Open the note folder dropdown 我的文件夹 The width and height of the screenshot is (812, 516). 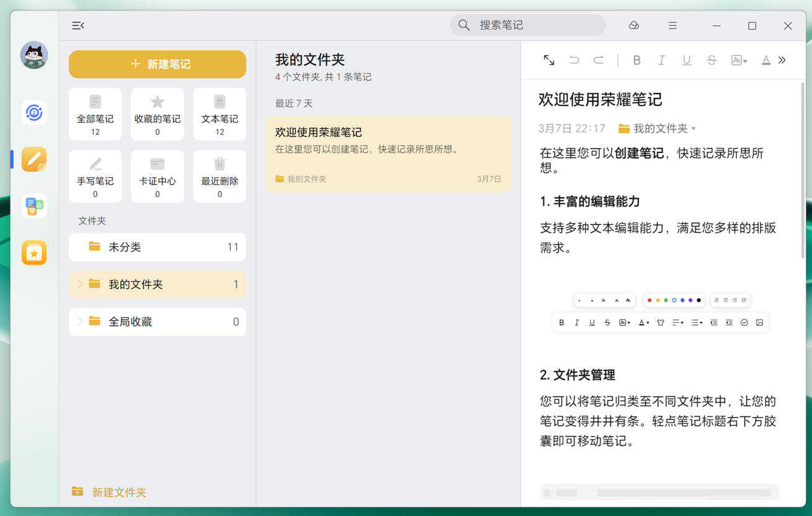657,128
